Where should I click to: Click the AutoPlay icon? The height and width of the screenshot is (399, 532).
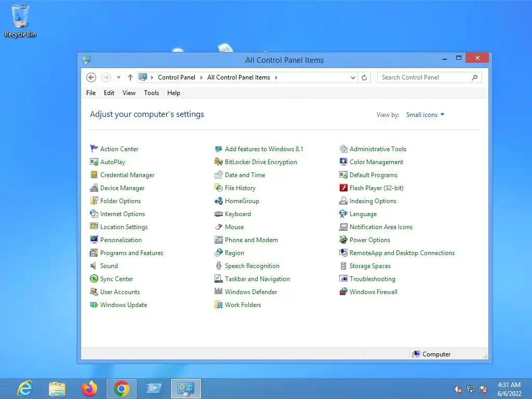click(94, 162)
